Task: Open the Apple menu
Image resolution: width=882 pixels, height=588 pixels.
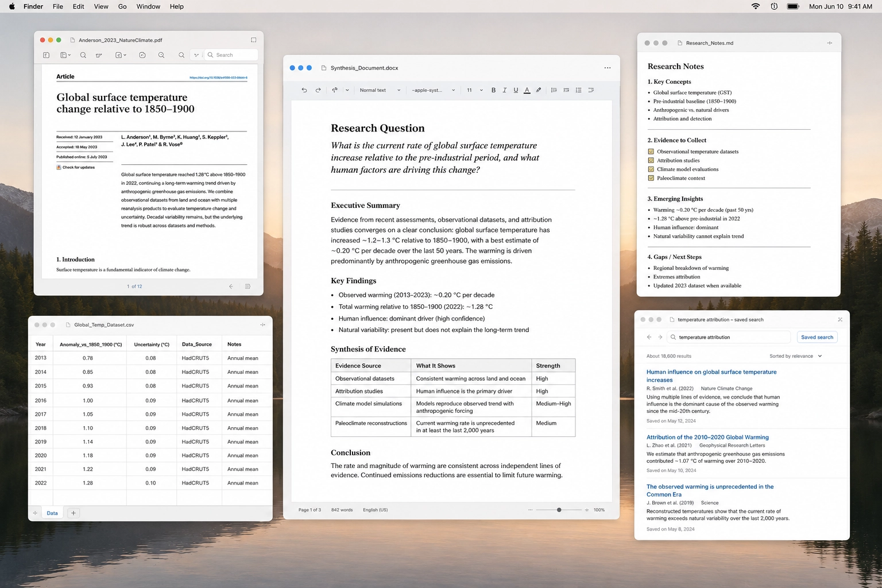Action: click(11, 6)
